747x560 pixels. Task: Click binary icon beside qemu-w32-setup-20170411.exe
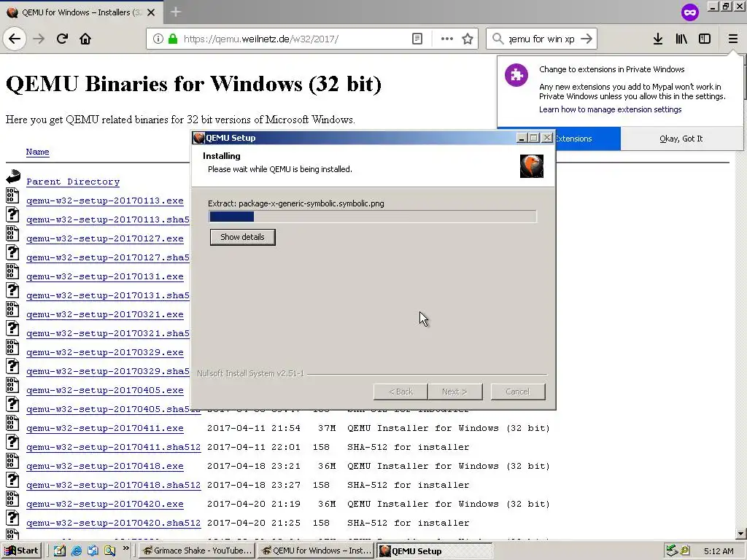click(x=13, y=423)
